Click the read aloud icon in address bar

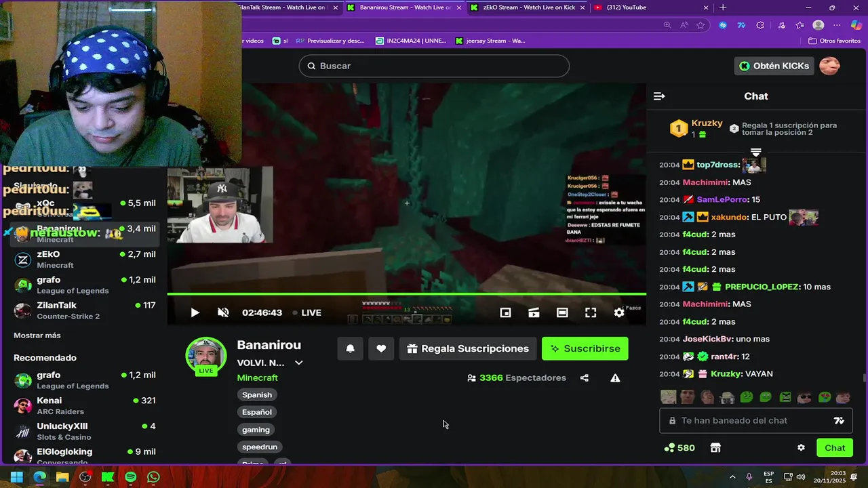tap(684, 25)
